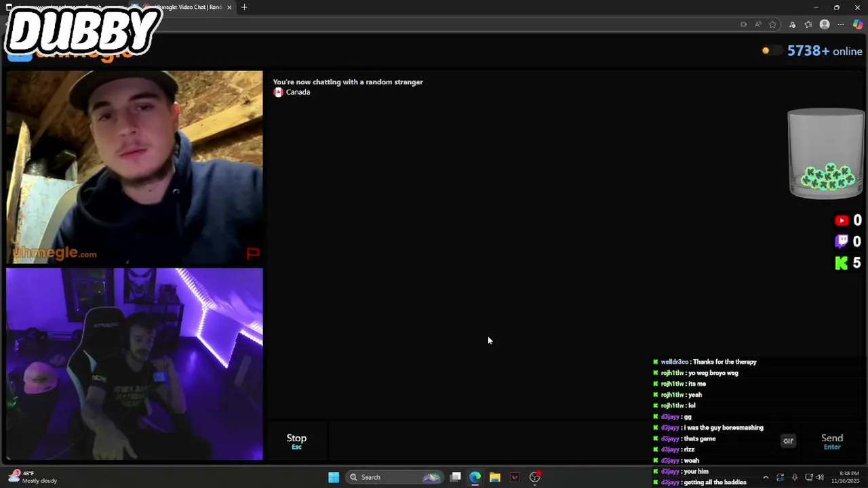Screen dimensions: 868x488
Task: Open the browser extensions icon
Action: [792, 24]
